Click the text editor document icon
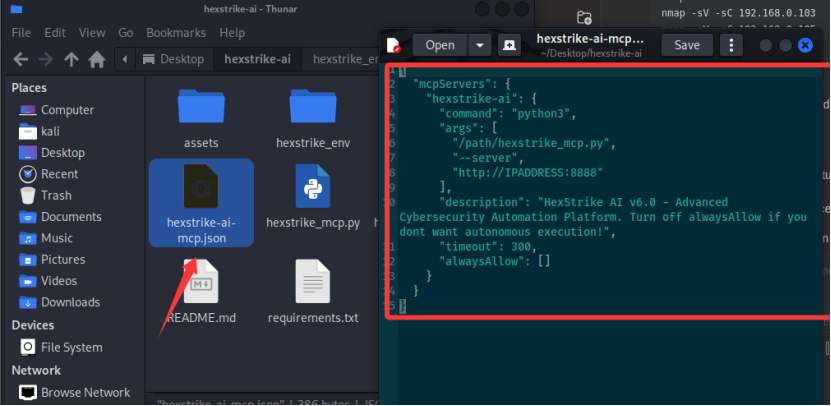The width and height of the screenshot is (831, 406). click(x=393, y=46)
